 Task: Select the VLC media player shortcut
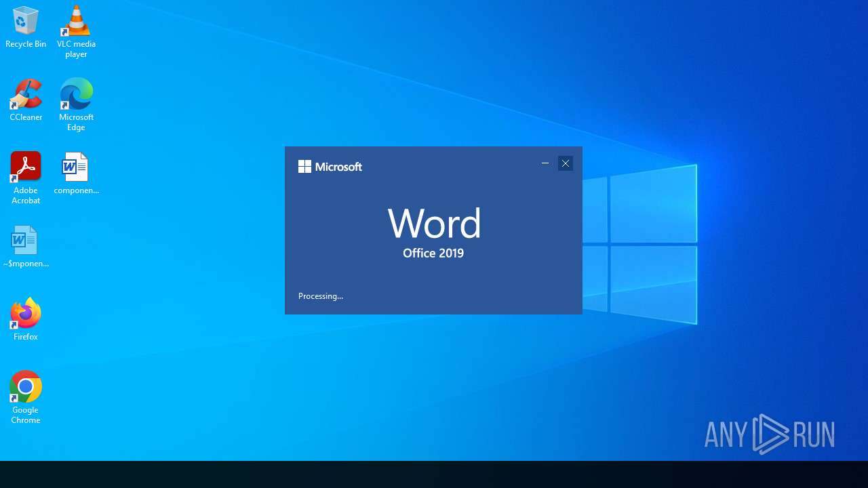76,31
